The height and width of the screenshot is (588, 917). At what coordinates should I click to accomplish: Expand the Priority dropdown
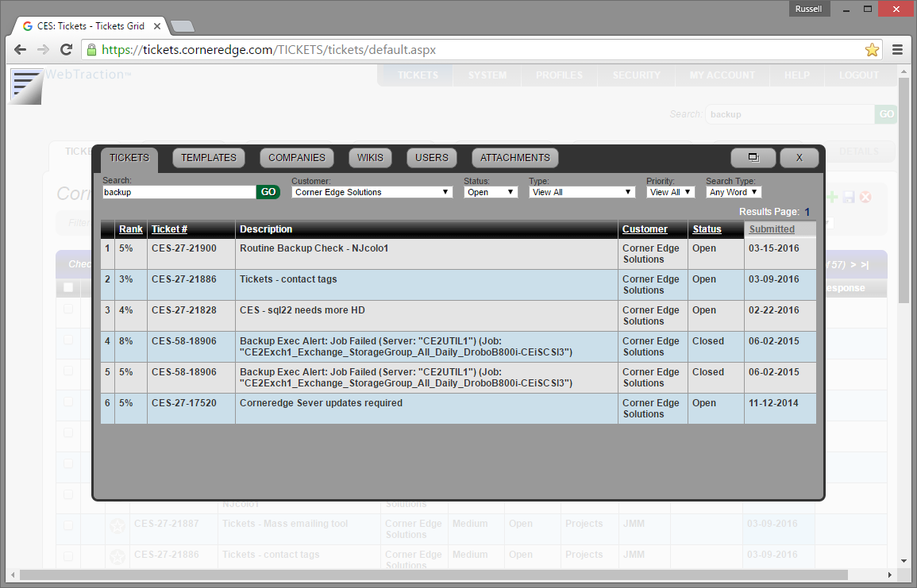tap(671, 192)
